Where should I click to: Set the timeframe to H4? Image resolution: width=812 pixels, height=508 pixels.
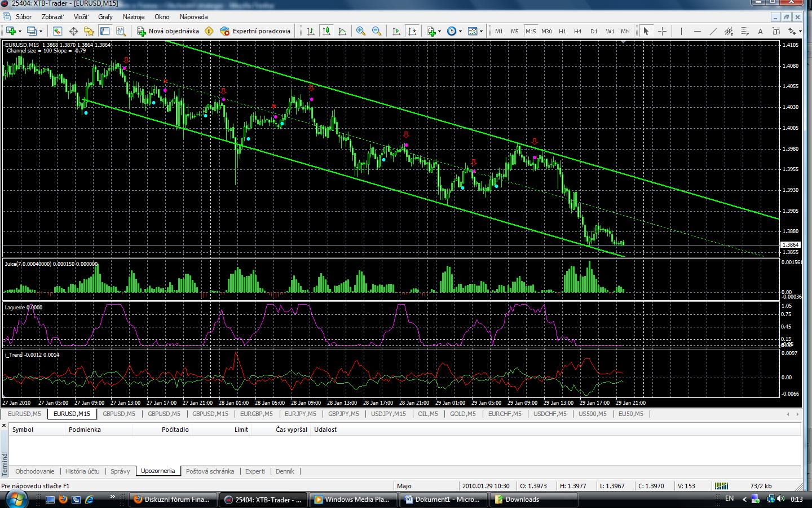577,32
